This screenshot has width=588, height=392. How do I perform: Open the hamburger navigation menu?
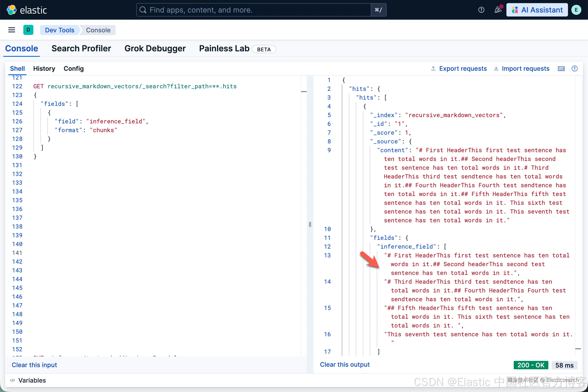pyautogui.click(x=11, y=30)
